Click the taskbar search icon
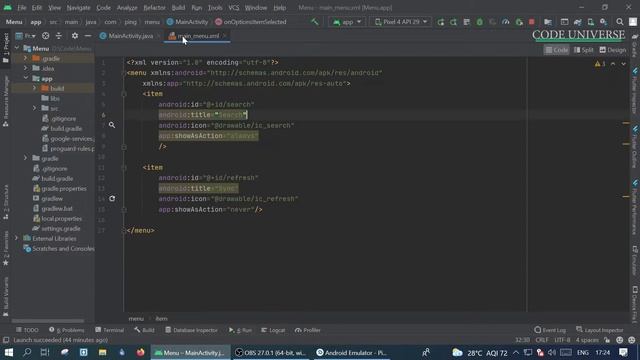This screenshot has width=640, height=360. point(27,352)
